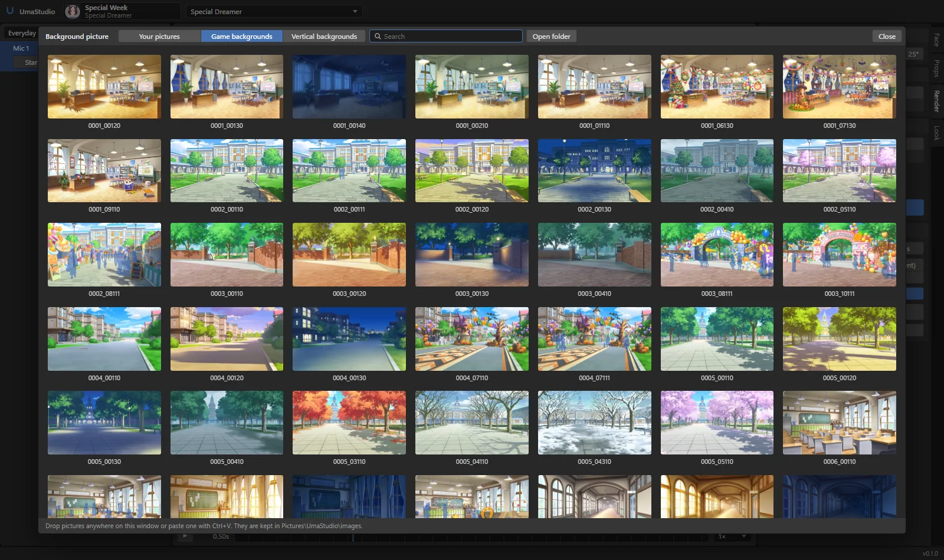Click the Special Week character avatar

pyautogui.click(x=73, y=11)
